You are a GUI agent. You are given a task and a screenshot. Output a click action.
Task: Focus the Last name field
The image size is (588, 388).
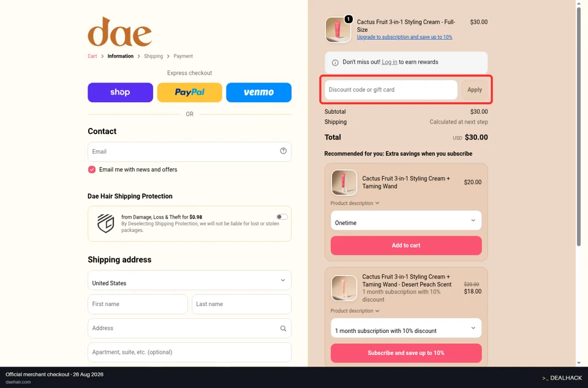(241, 304)
